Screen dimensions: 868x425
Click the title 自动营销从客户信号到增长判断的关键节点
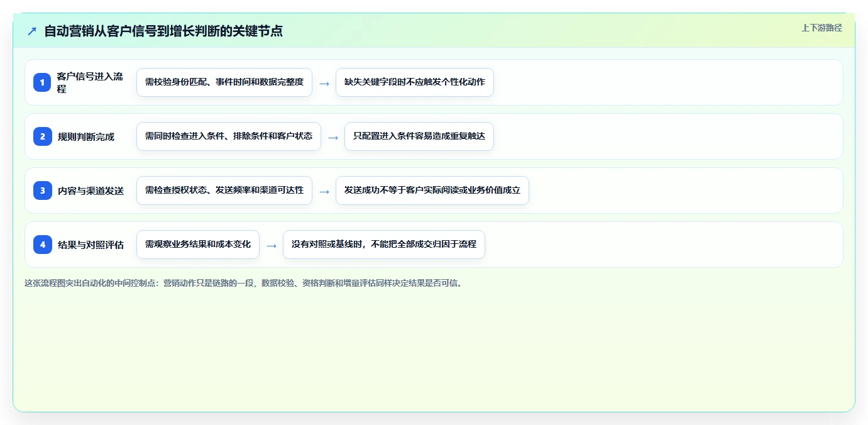coord(163,31)
